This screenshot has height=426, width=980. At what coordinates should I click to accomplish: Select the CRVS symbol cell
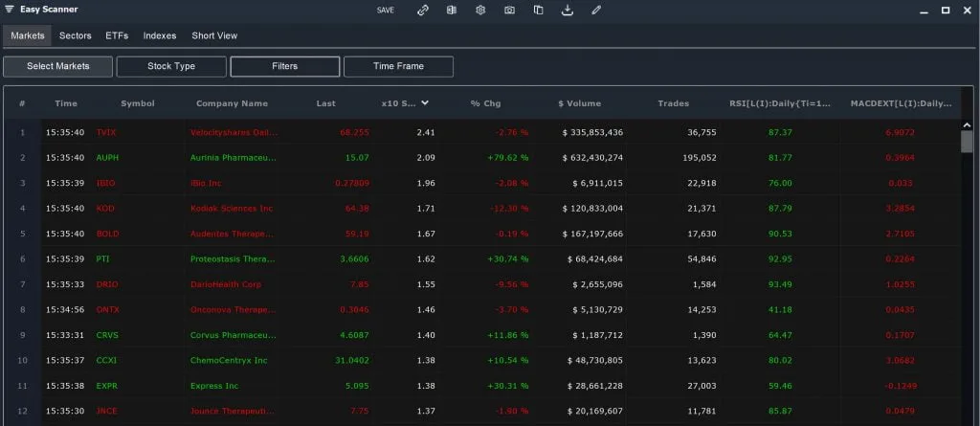click(107, 335)
